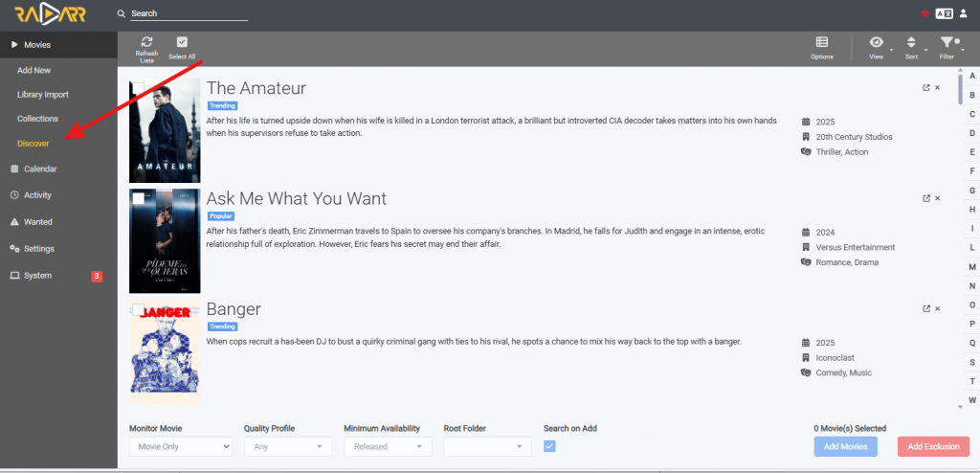The width and height of the screenshot is (980, 473).
Task: Click the Add Movies button
Action: pyautogui.click(x=846, y=447)
